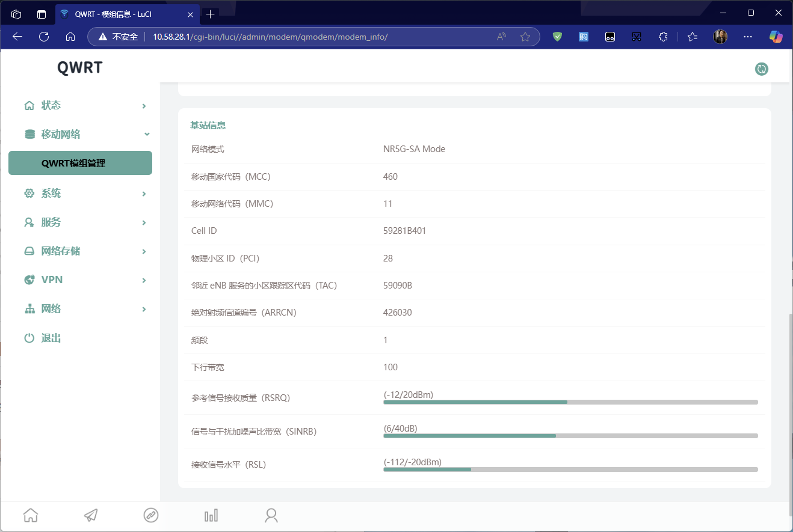Collapse the 移动网络 sidebar menu
793x532 pixels.
(80, 134)
